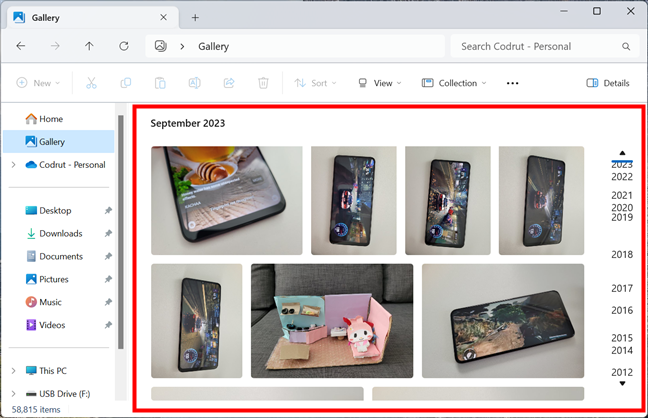The image size is (648, 418).
Task: Click the pin icon beside Downloads
Action: [x=108, y=234]
